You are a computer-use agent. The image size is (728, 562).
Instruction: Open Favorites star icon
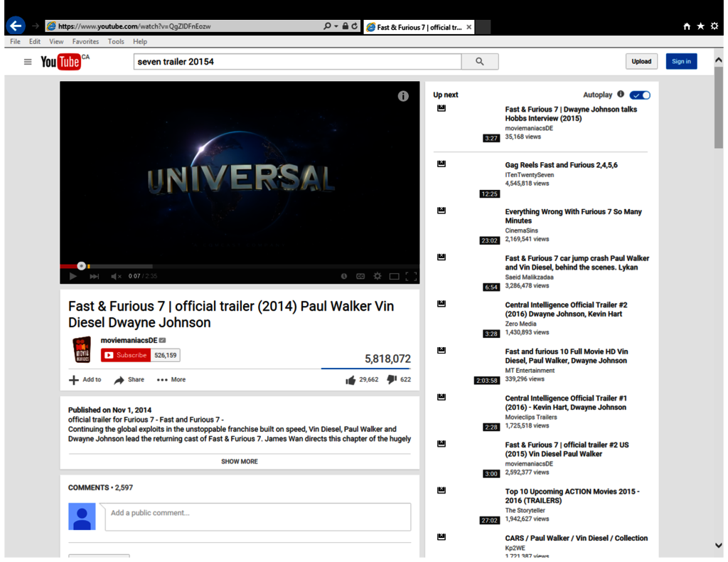click(700, 26)
